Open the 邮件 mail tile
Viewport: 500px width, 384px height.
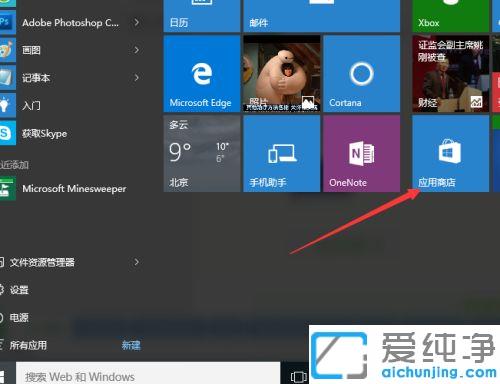[x=322, y=16]
